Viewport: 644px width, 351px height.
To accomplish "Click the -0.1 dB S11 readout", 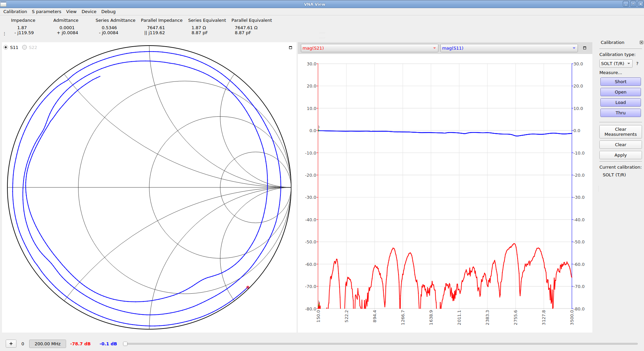I will tap(108, 344).
